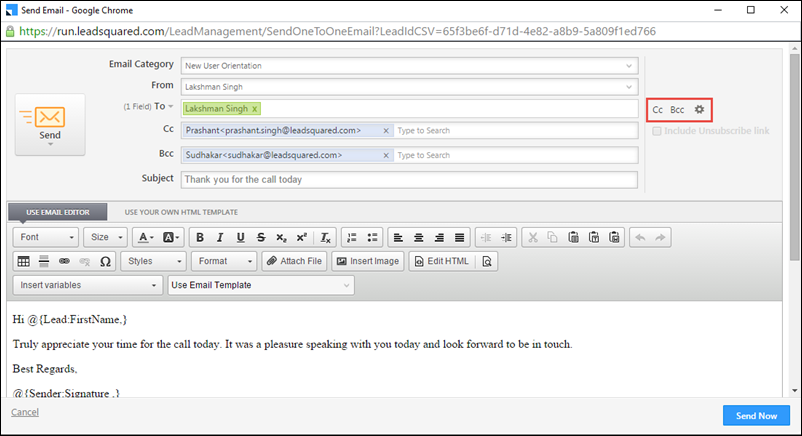This screenshot has width=802, height=436.
Task: Paste as plain text icon
Action: tap(594, 237)
